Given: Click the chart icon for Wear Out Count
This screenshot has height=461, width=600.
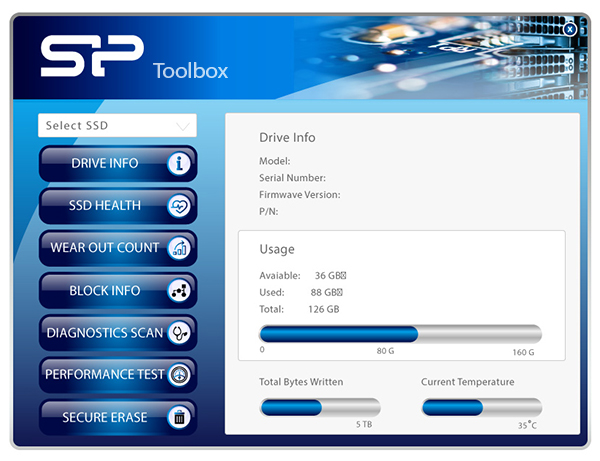Looking at the screenshot, I should 179,248.
